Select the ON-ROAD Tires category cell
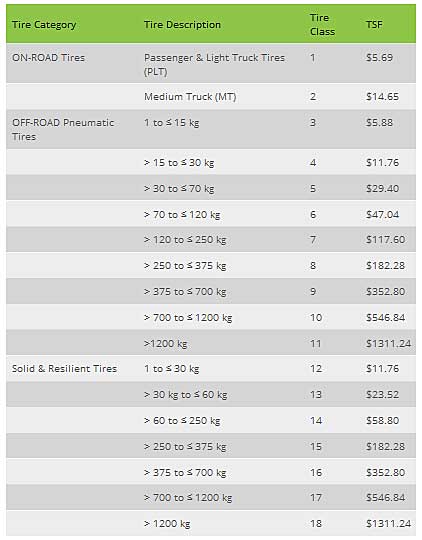The image size is (422, 540). coord(48,58)
